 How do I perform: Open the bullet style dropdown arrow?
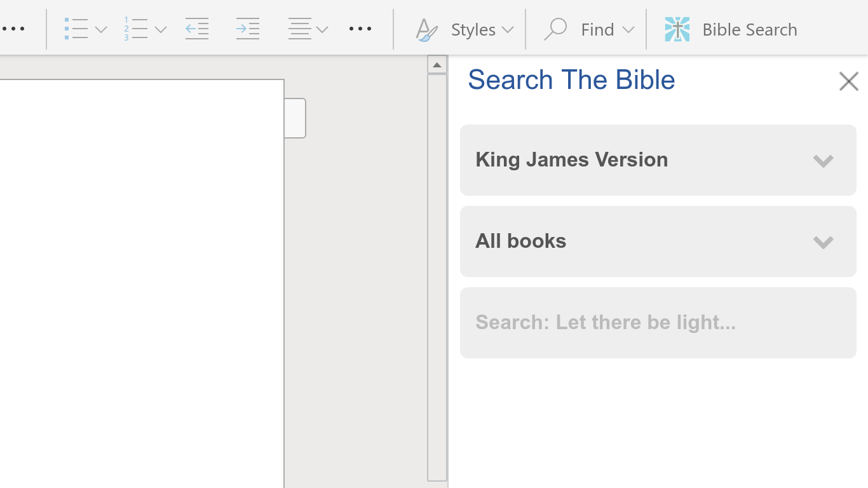(x=101, y=29)
